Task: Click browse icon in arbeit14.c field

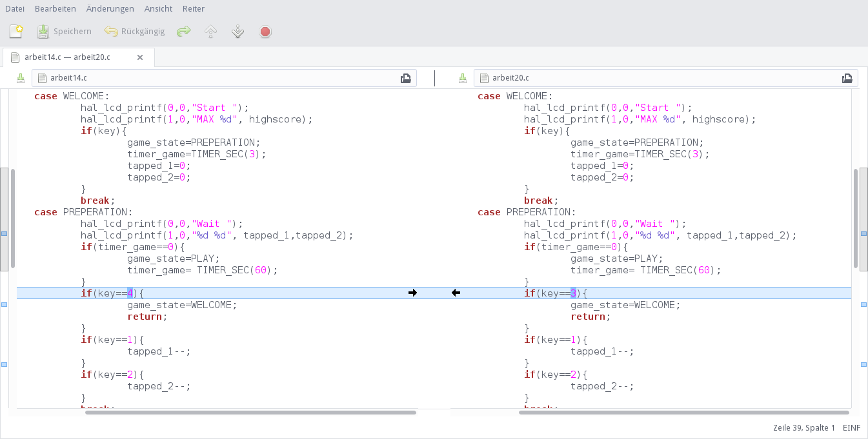Action: [x=405, y=78]
